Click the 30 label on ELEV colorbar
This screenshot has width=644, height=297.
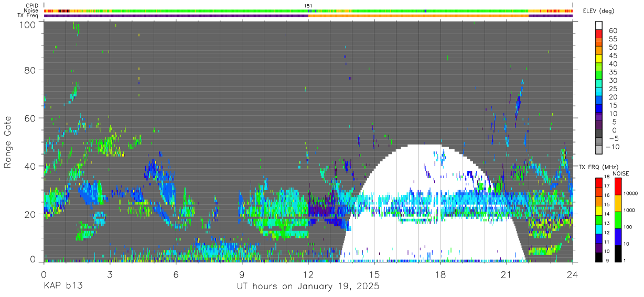click(x=613, y=80)
